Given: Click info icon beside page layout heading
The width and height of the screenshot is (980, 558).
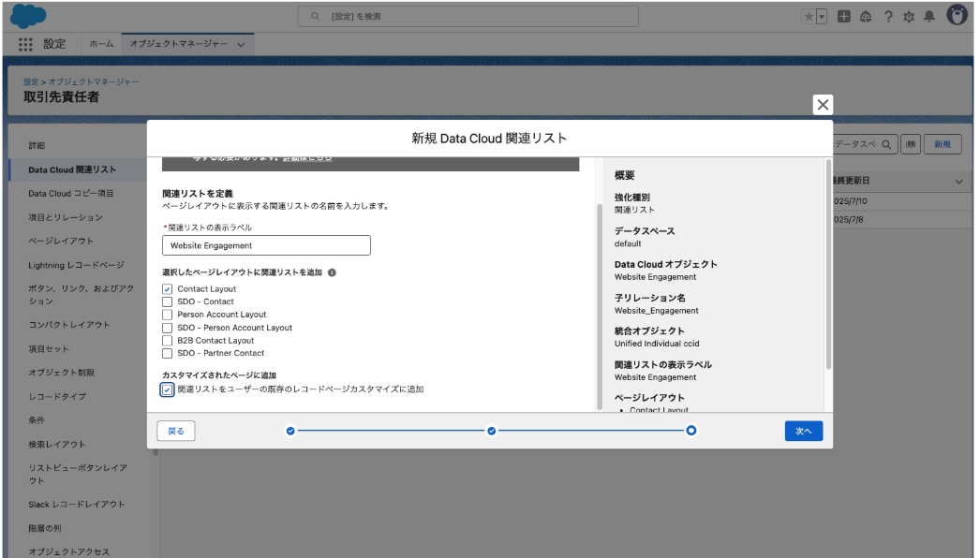Looking at the screenshot, I should (333, 272).
